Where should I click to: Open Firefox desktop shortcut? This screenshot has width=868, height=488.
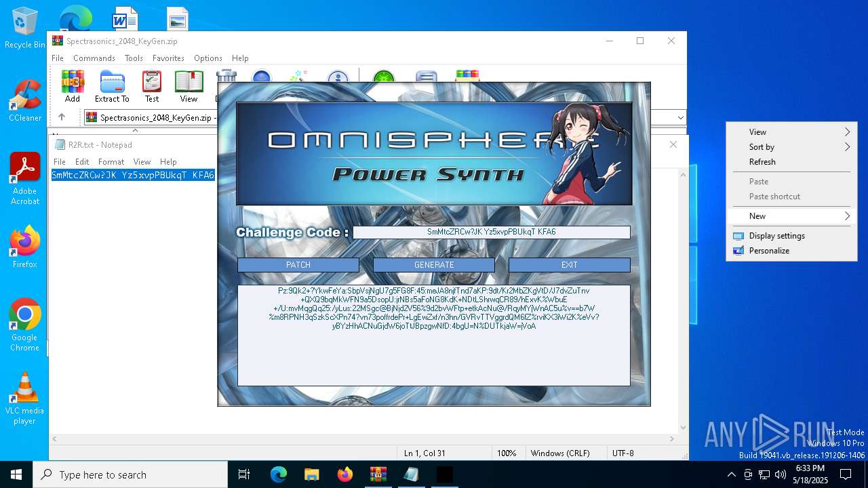coord(24,247)
